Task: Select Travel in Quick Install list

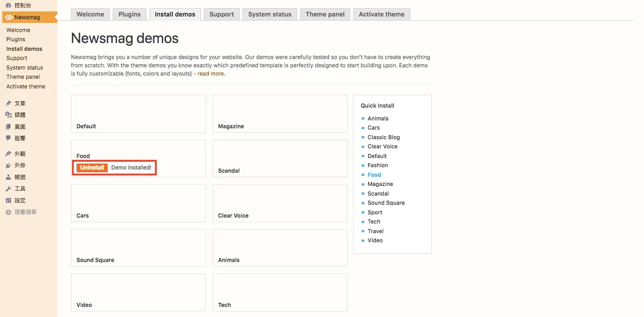Action: click(x=375, y=231)
